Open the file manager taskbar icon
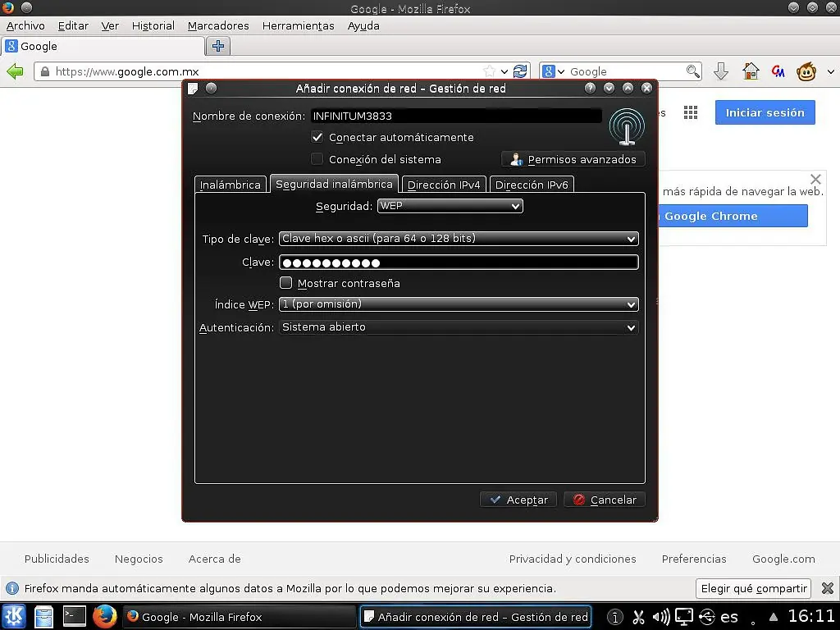Viewport: 840px width, 630px height. 43,616
